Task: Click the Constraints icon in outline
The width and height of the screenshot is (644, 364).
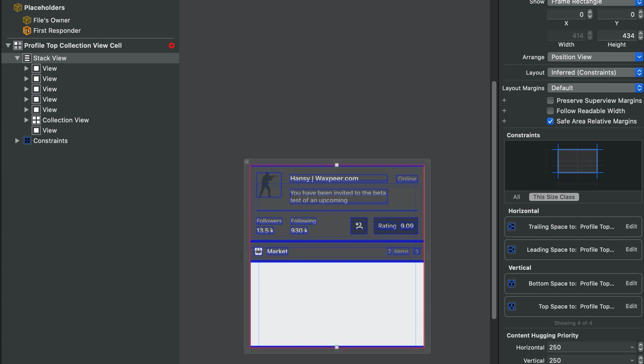Action: pos(27,140)
